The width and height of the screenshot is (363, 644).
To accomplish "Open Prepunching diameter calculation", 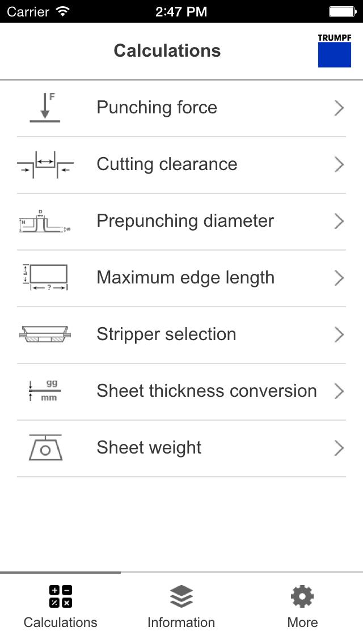I will (x=185, y=221).
